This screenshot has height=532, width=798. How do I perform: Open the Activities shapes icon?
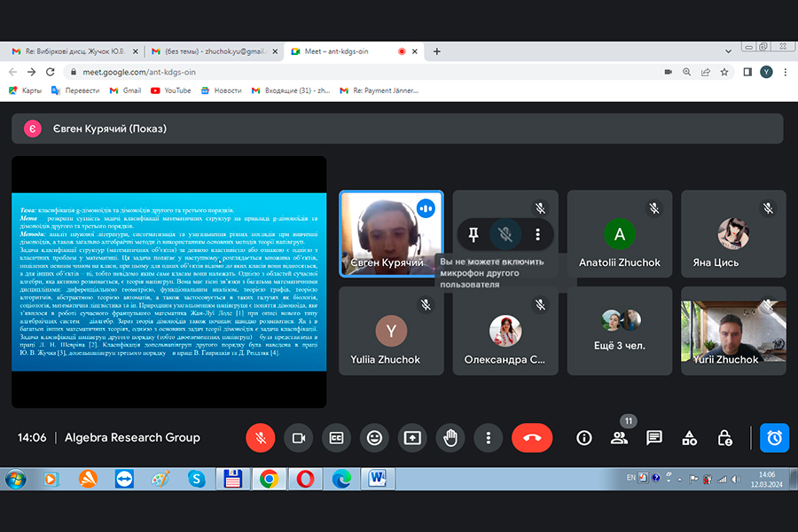coord(690,438)
